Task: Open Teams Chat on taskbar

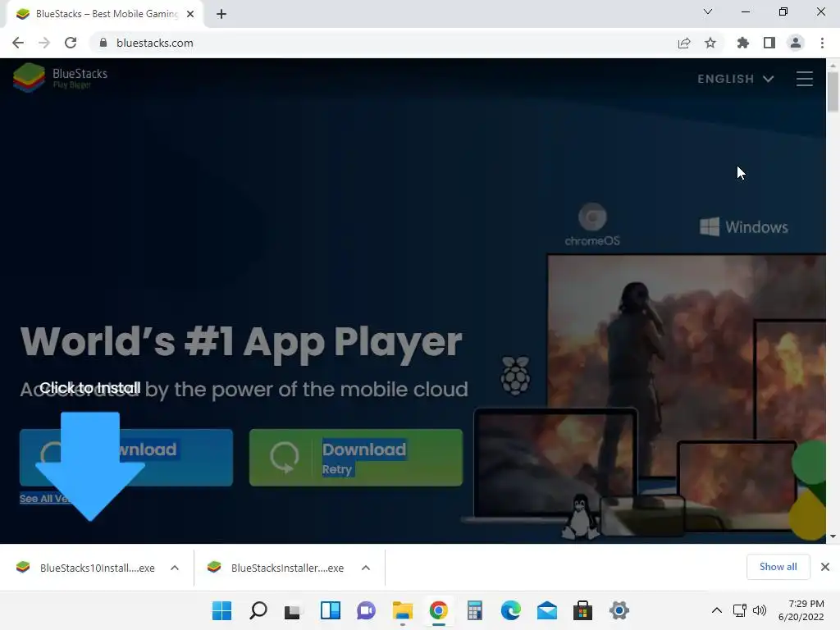Action: click(x=367, y=610)
